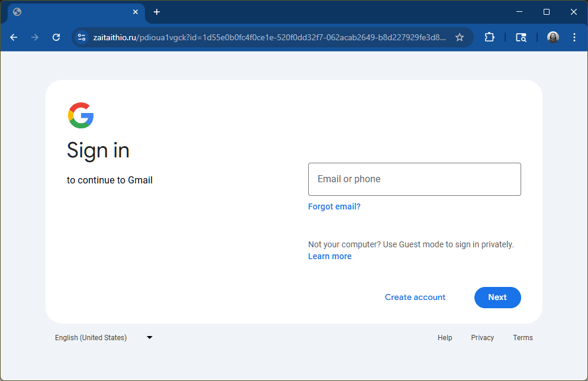
Task: Open a new browser tab
Action: point(156,12)
